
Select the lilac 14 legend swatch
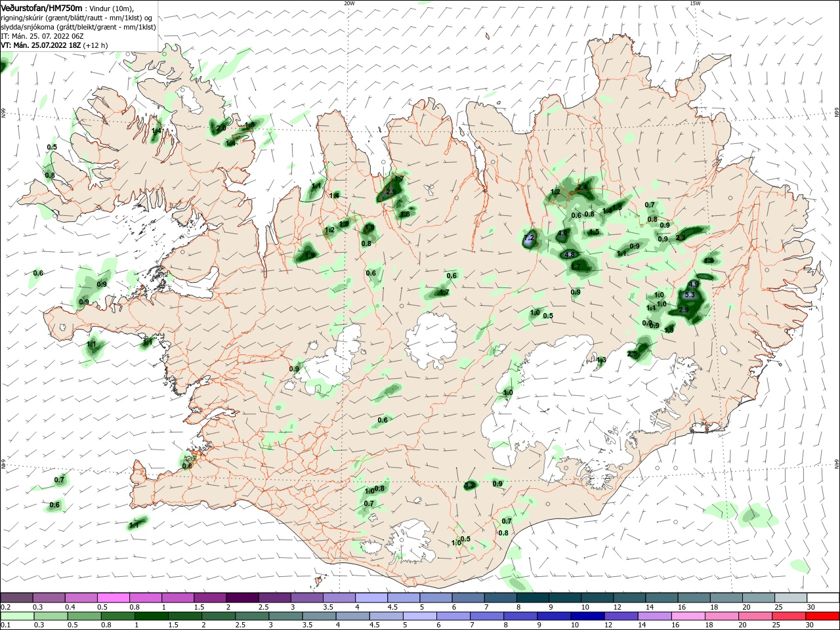pos(654,616)
